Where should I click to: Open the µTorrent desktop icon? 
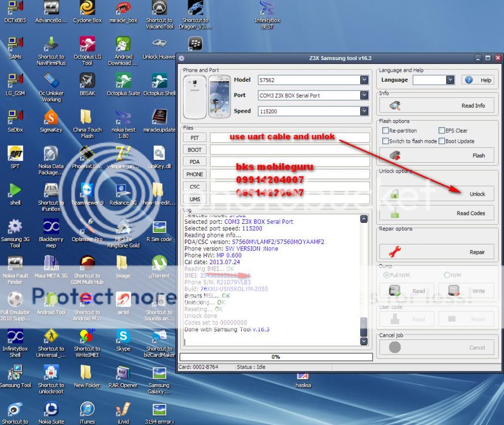[159, 264]
